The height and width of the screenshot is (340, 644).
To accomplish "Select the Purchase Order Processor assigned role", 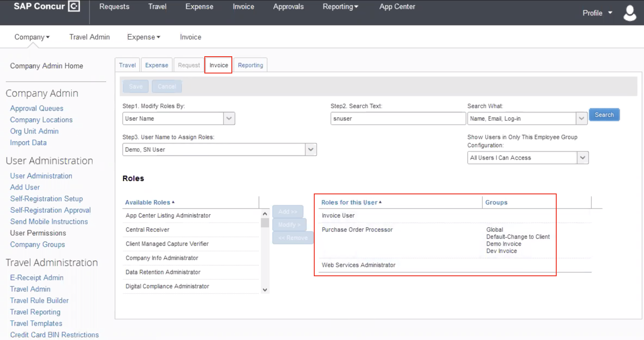I will point(455,240).
